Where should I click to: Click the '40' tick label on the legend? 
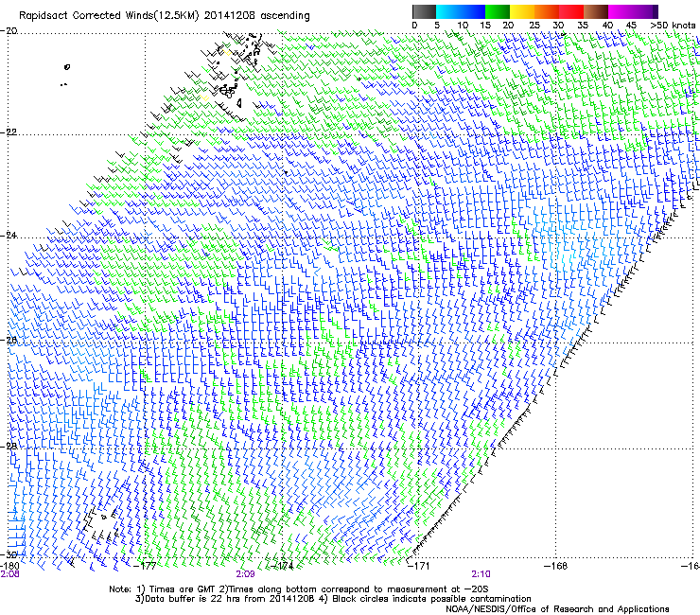pos(607,26)
